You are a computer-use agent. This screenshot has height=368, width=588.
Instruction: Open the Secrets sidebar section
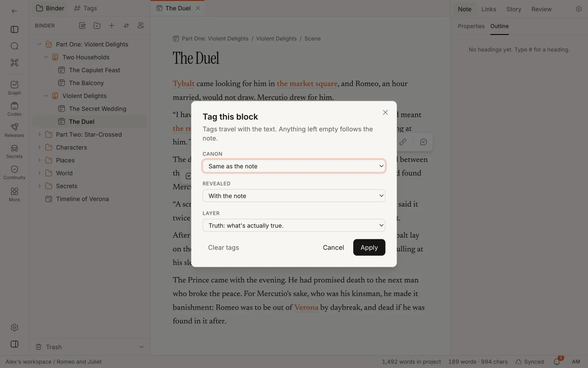coord(14,151)
